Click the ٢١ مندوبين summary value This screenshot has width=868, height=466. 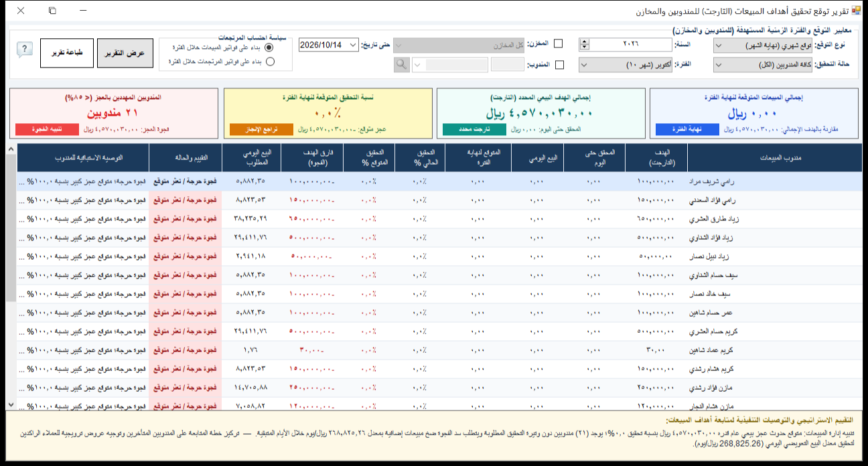point(113,113)
